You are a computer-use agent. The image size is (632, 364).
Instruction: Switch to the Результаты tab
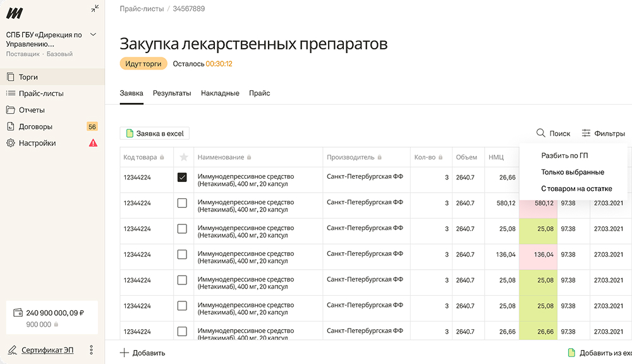(x=172, y=94)
